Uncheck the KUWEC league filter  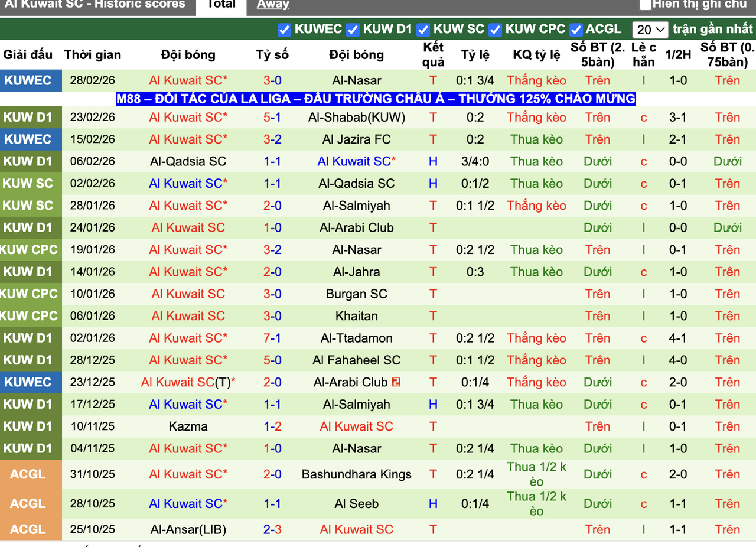[284, 30]
